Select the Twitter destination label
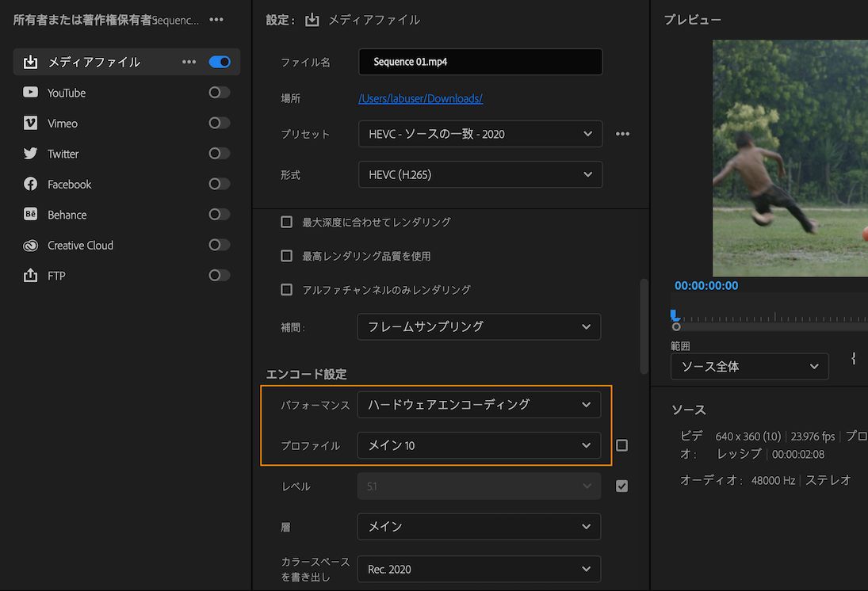The image size is (868, 591). click(63, 154)
